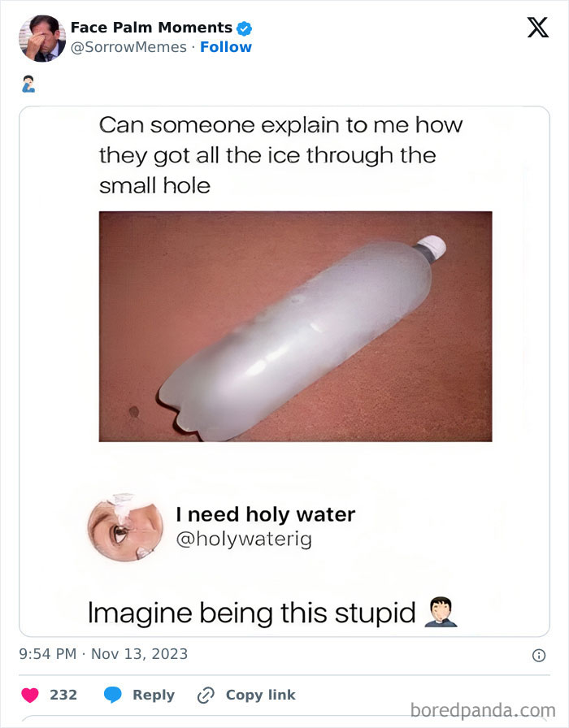Open the post timestamp for full thread view
This screenshot has height=728, width=569.
pos(99,653)
